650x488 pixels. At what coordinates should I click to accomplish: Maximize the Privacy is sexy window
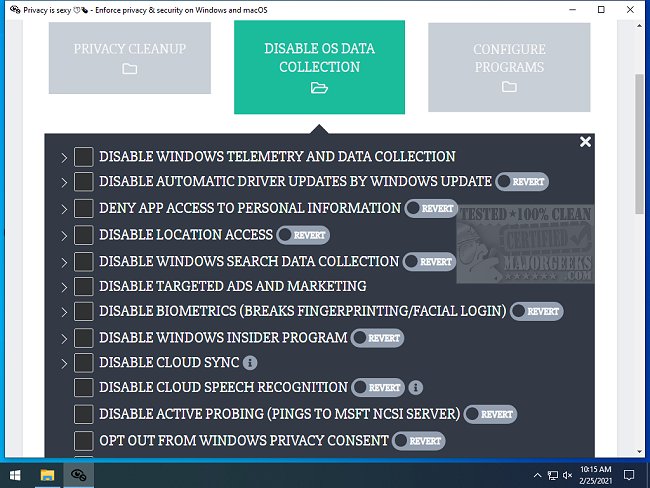tap(601, 10)
